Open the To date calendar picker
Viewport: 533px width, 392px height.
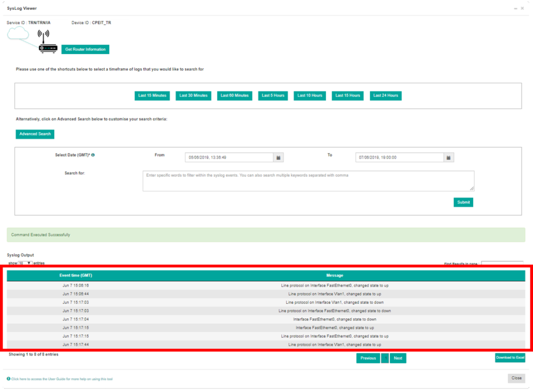(449, 157)
